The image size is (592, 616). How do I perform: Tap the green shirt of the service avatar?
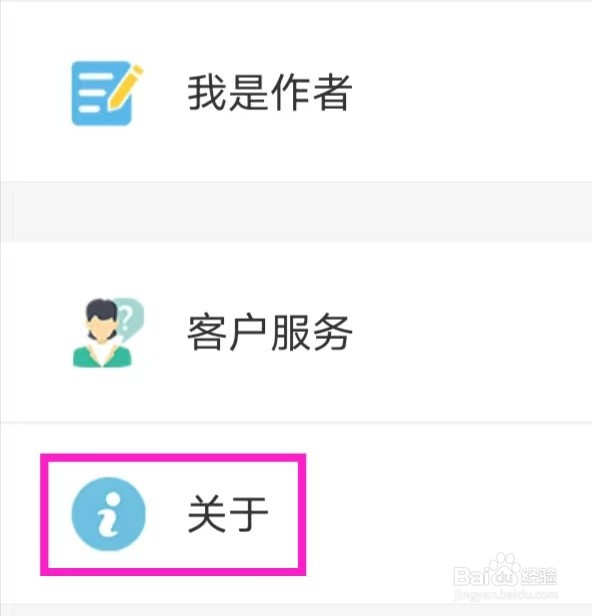click(102, 356)
